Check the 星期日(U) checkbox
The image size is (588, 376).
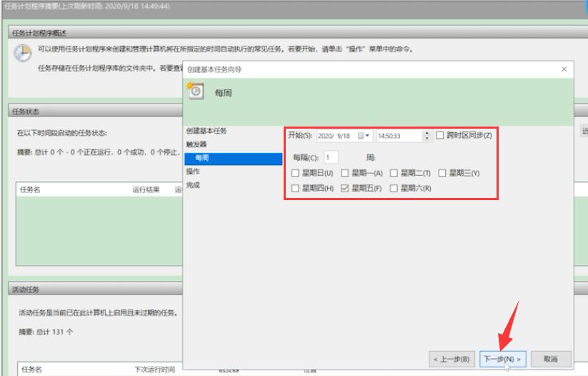click(295, 173)
